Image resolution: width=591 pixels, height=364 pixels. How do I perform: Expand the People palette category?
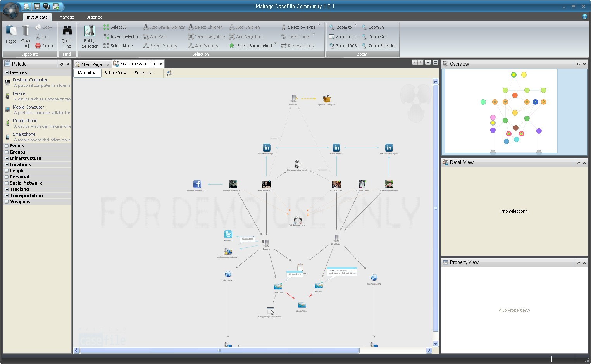point(7,171)
